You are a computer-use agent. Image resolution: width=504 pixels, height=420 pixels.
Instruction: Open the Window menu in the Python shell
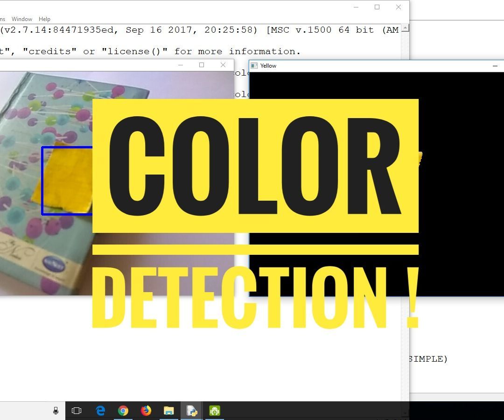(x=22, y=19)
